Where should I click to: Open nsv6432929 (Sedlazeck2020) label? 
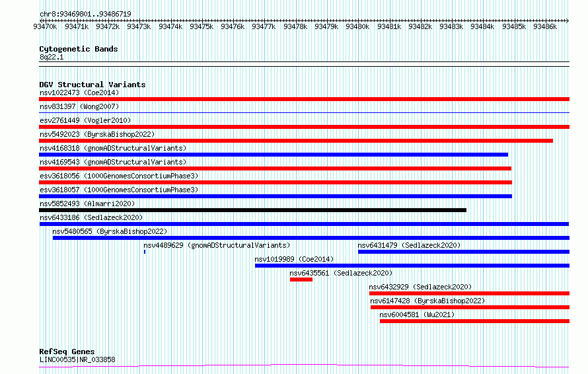pos(420,287)
